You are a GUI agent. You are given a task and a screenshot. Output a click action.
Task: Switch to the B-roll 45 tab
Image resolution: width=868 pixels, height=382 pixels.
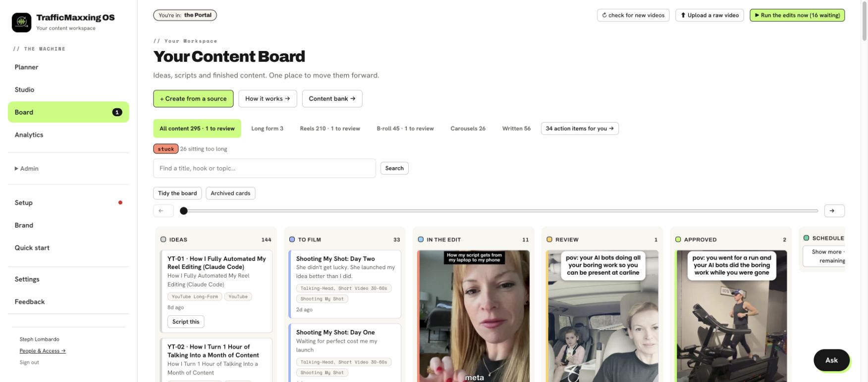coord(405,129)
